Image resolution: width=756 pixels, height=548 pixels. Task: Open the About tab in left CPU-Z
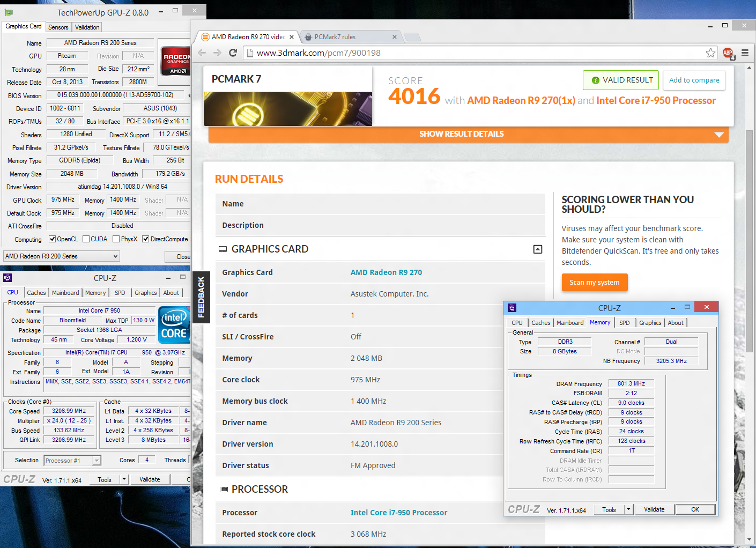click(171, 293)
